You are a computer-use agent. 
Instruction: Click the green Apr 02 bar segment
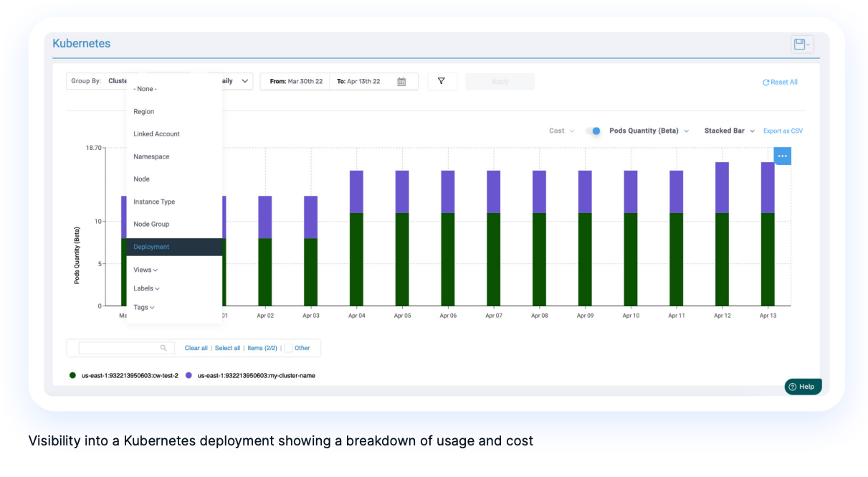[265, 272]
